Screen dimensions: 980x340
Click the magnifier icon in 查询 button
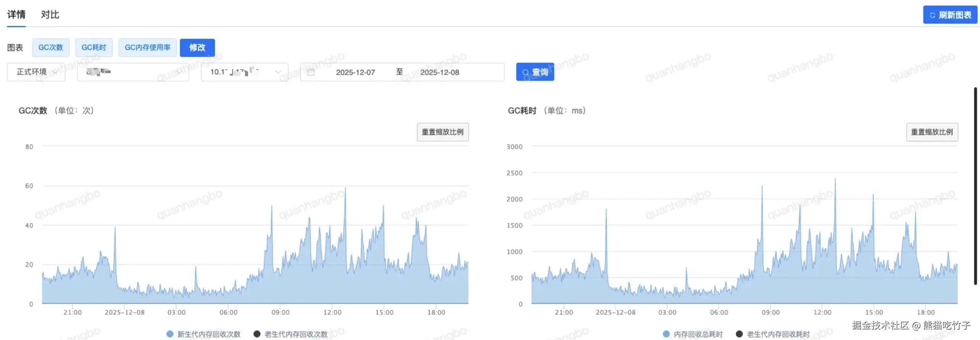tap(525, 72)
